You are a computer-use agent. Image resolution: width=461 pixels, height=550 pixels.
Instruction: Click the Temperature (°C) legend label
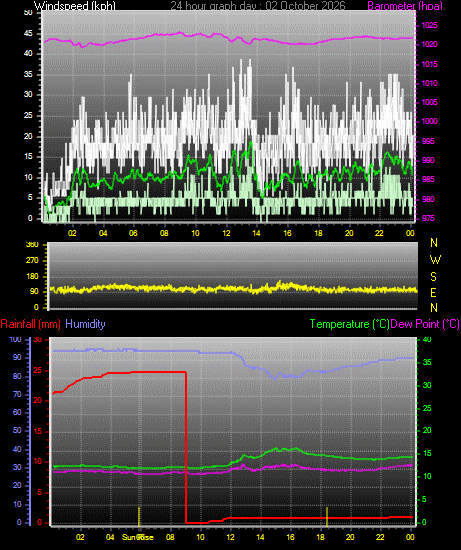pos(349,324)
